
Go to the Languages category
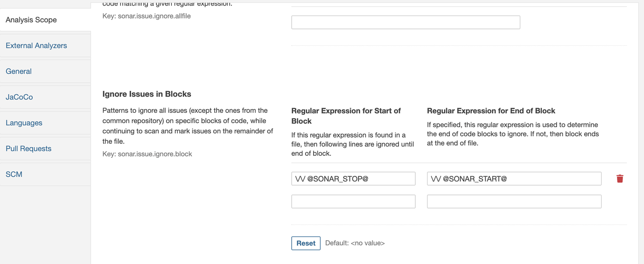click(45, 123)
